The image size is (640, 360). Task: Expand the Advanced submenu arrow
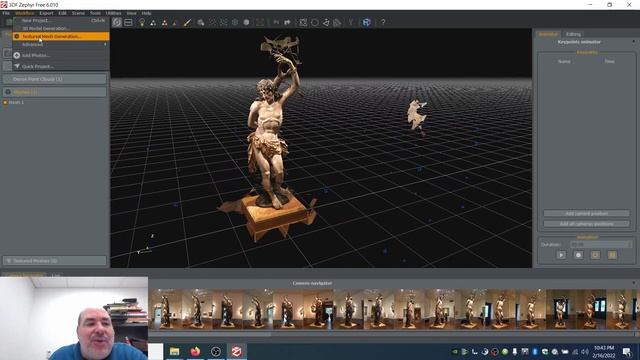click(x=105, y=44)
